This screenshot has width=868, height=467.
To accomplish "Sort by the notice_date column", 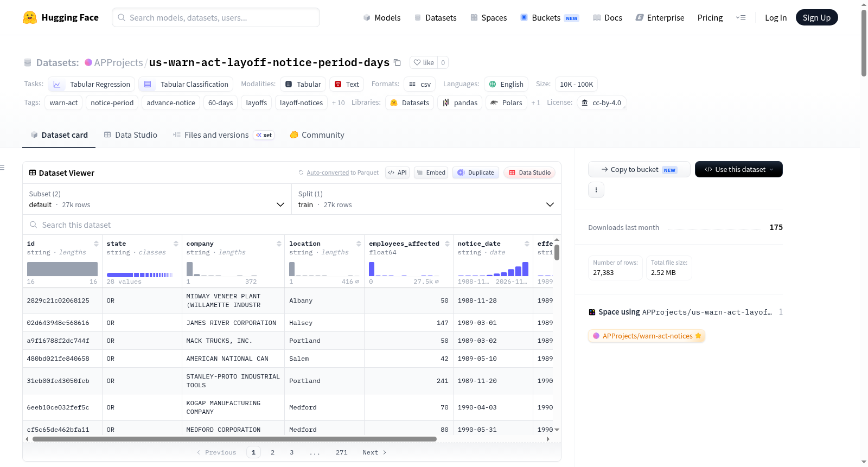I will tap(527, 244).
